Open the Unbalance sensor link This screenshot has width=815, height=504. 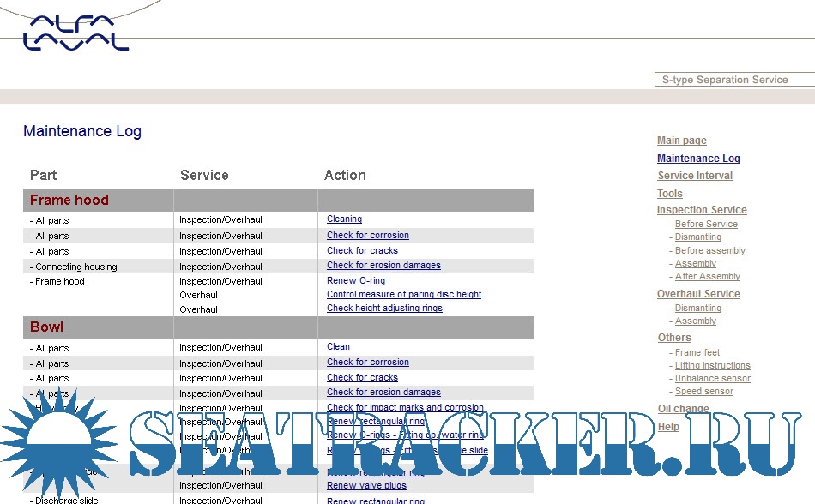(712, 379)
